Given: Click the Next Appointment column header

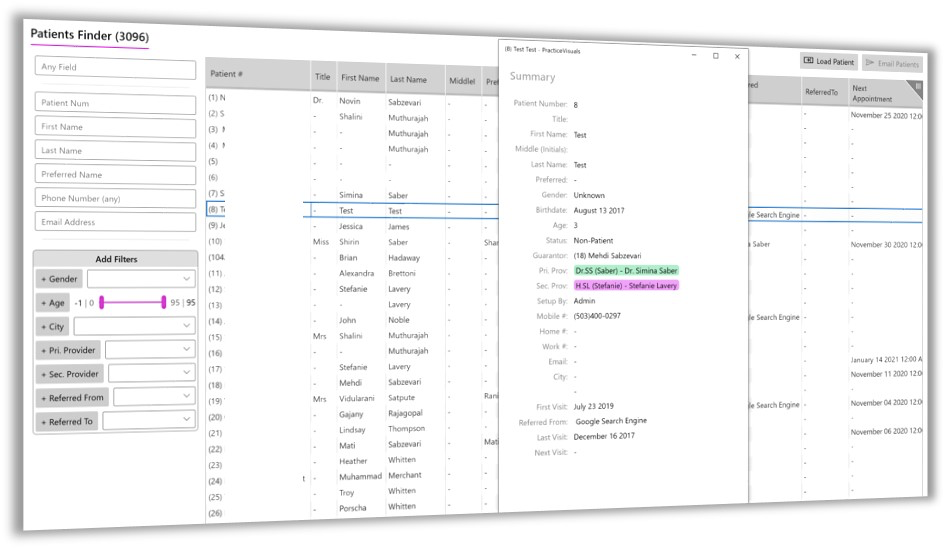Looking at the screenshot, I should [872, 93].
